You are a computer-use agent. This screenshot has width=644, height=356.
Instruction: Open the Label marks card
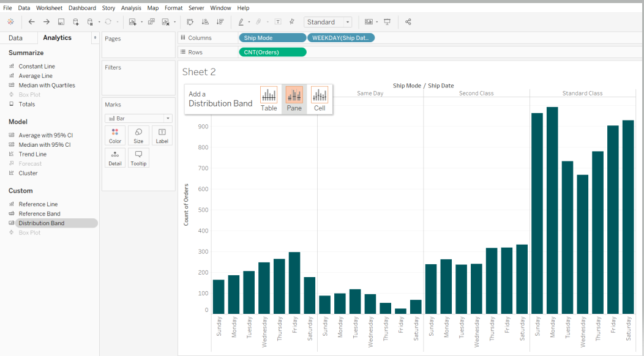pyautogui.click(x=162, y=136)
